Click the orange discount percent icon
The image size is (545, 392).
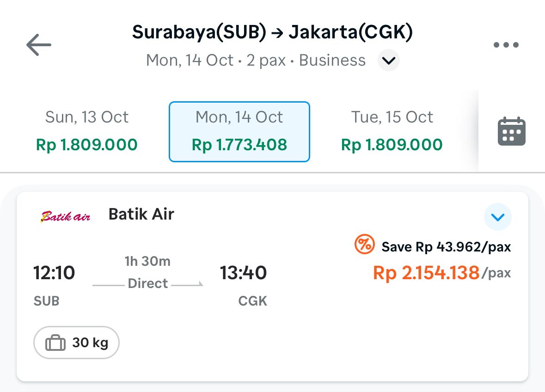[364, 245]
